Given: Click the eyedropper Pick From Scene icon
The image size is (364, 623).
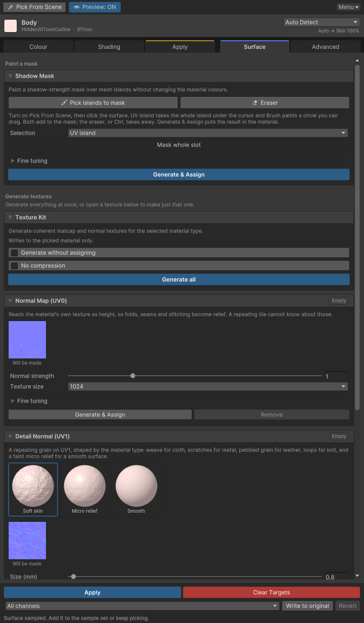Looking at the screenshot, I should (10, 7).
